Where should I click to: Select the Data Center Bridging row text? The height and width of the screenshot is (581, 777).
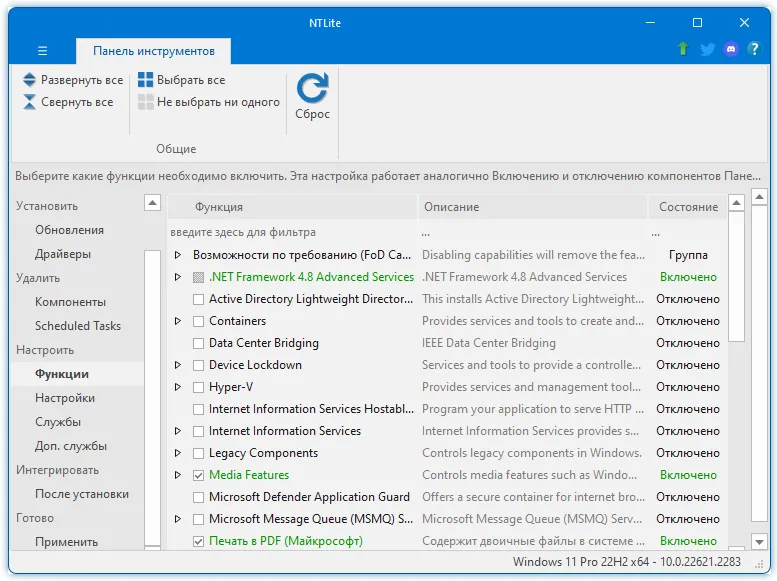264,343
